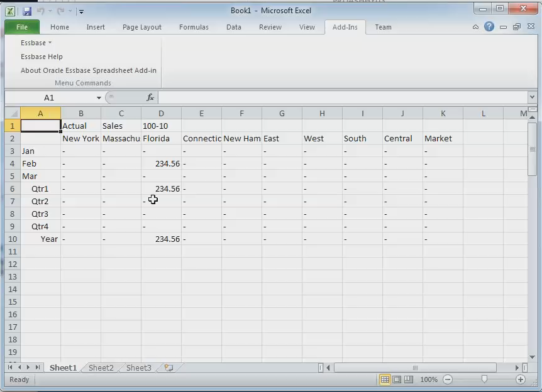
Task: Click the Name Box showing A1
Action: pyautogui.click(x=49, y=98)
